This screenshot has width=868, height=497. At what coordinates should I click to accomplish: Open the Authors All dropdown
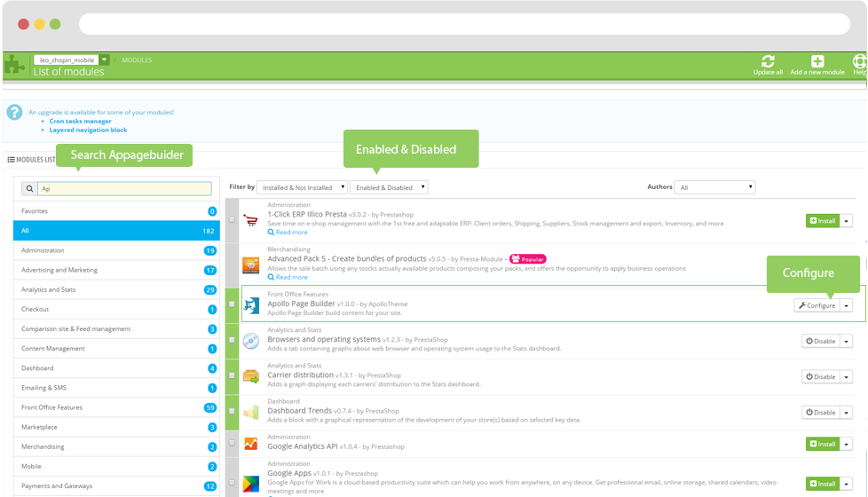[714, 187]
